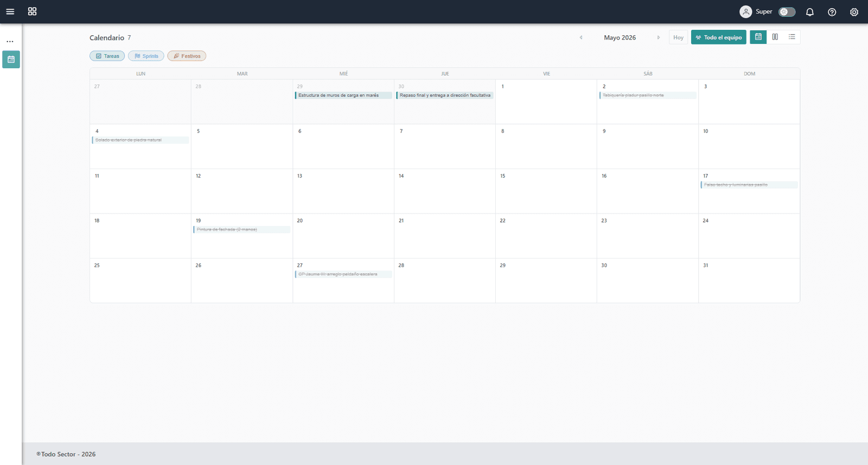Screen dimensions: 868x465
Task: Open the hamburger main menu
Action: 10,11
